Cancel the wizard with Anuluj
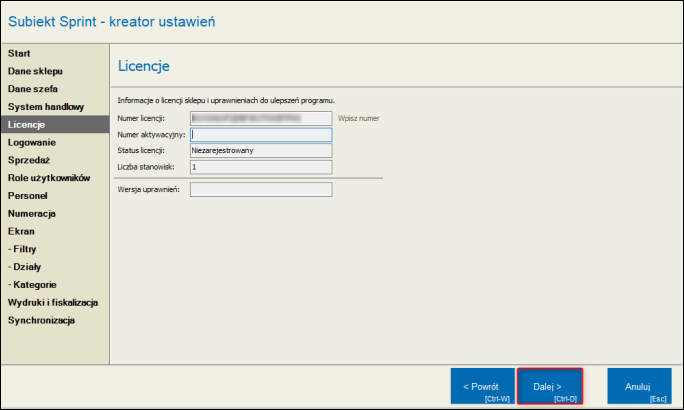 coord(639,386)
